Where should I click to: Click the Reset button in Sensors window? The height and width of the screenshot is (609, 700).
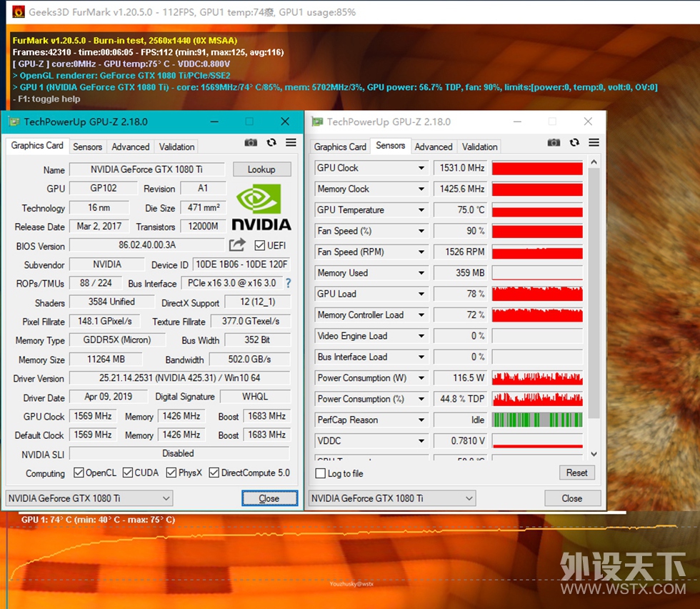point(577,472)
